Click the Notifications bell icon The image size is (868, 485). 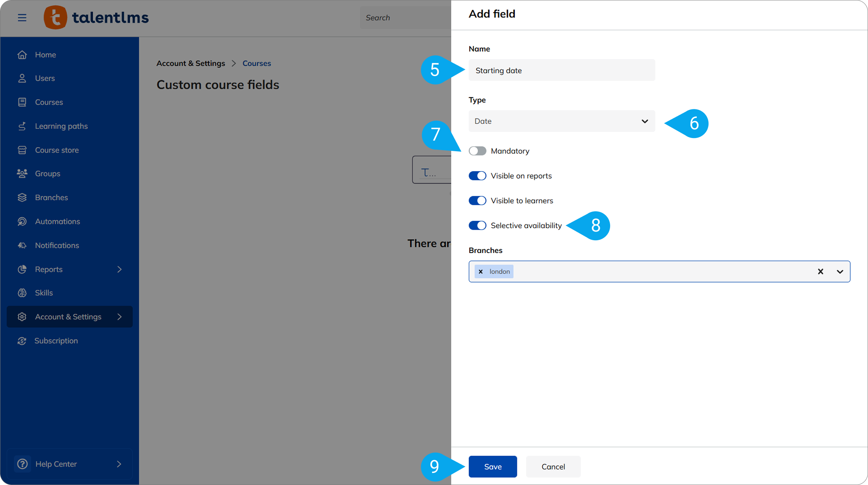[x=22, y=245]
